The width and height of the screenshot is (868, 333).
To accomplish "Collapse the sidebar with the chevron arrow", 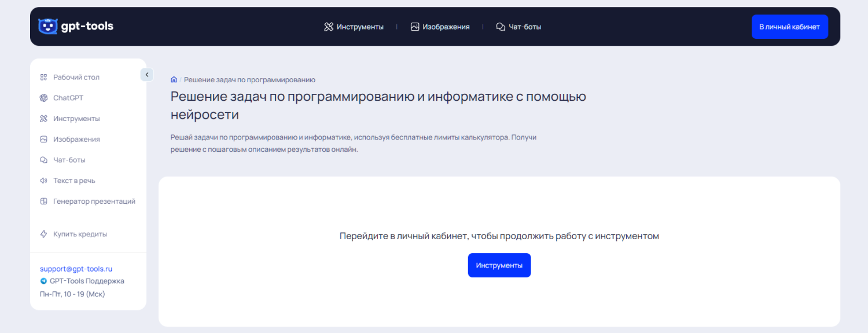I will click(147, 75).
